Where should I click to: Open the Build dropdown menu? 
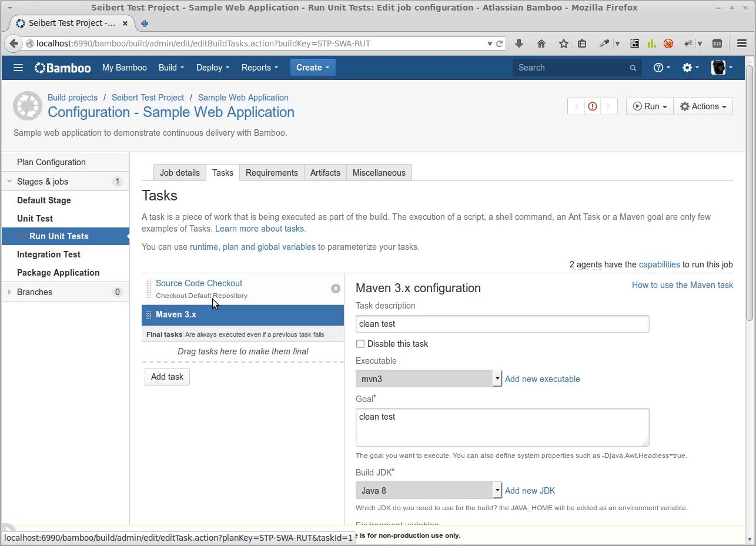coord(171,68)
